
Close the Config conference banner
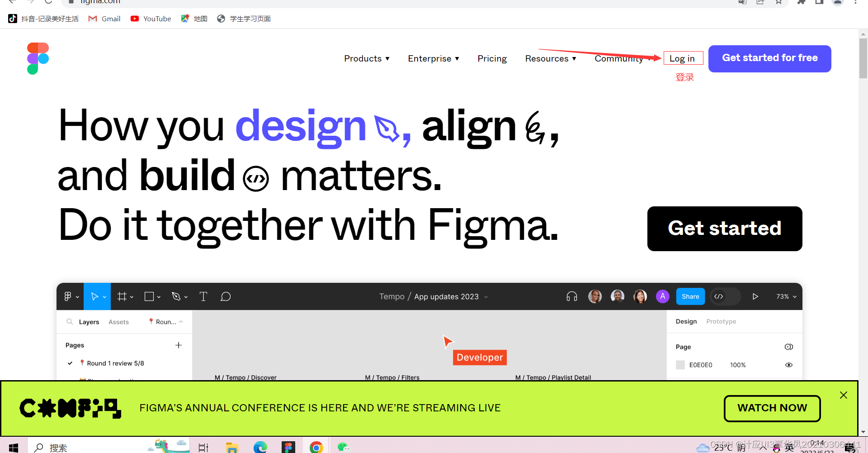pyautogui.click(x=844, y=395)
